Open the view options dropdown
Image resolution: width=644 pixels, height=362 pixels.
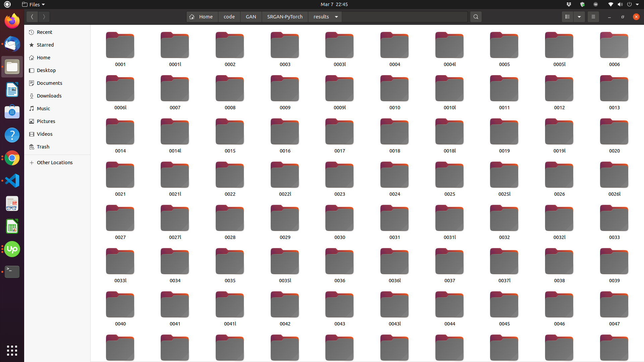click(579, 16)
